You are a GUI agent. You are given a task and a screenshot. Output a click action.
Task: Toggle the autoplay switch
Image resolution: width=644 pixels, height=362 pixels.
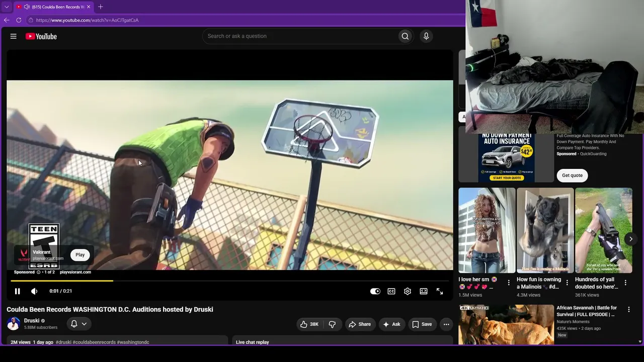[375, 291]
